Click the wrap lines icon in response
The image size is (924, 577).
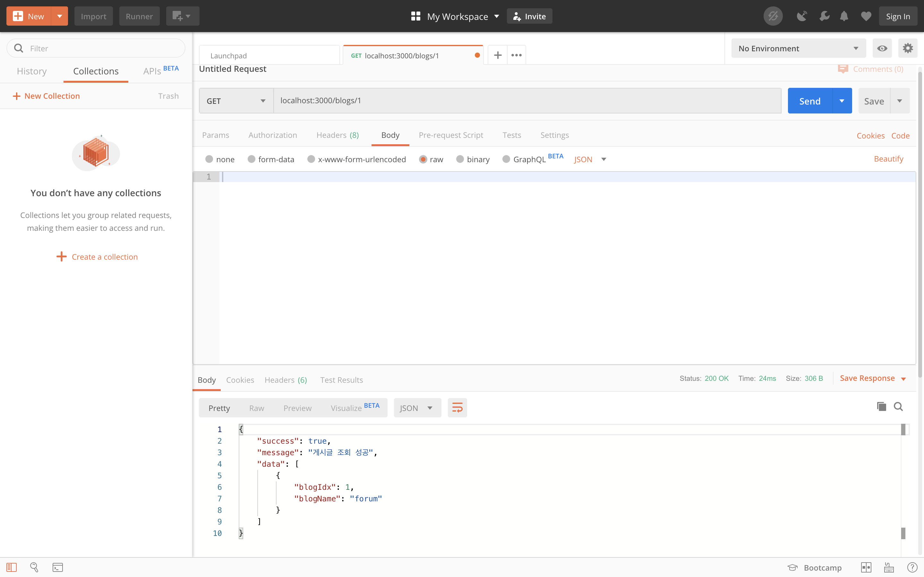coord(457,407)
